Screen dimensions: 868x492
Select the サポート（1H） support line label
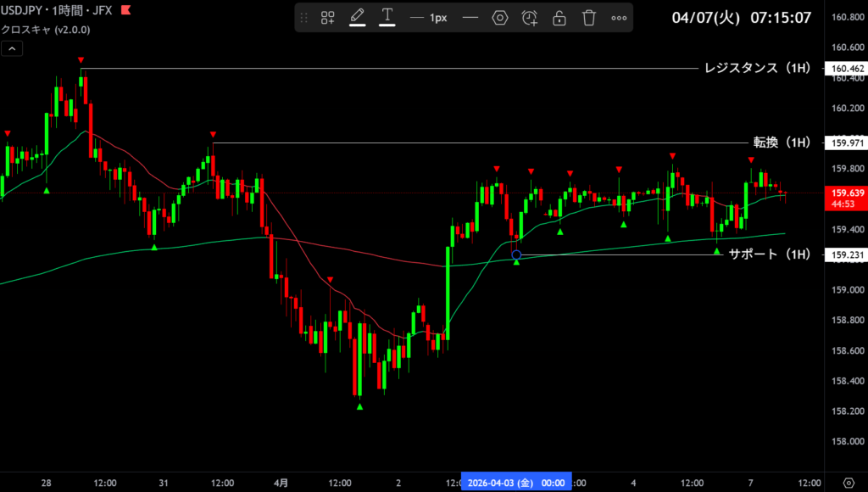coord(770,254)
